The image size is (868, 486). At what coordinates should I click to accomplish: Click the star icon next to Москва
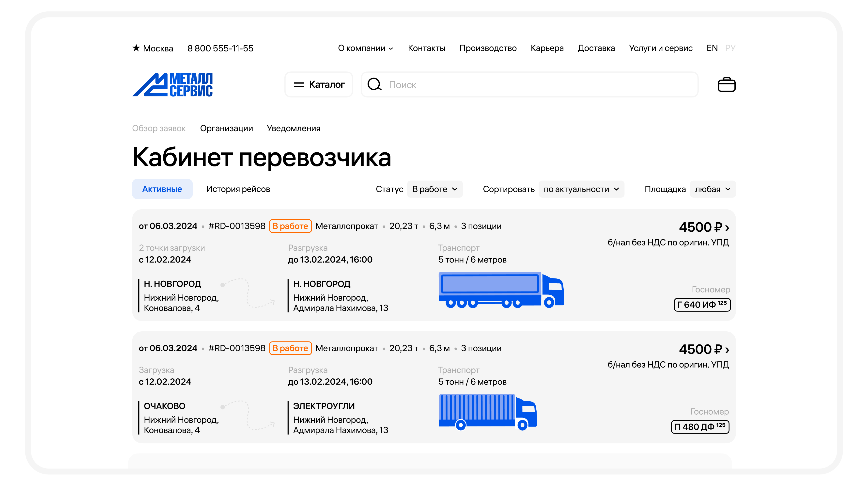coord(136,48)
